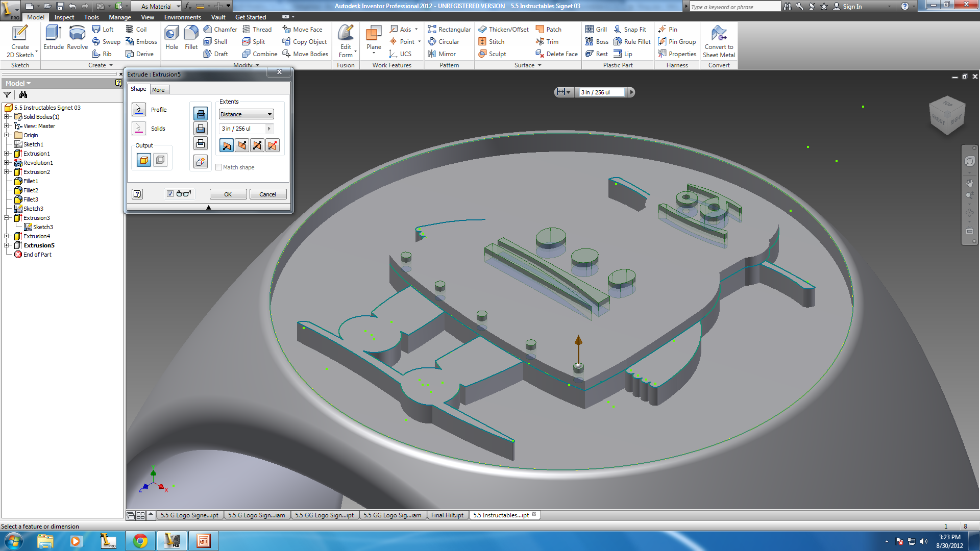Click OK in Extrude dialog
Screen dimensions: 980x551
tap(228, 194)
